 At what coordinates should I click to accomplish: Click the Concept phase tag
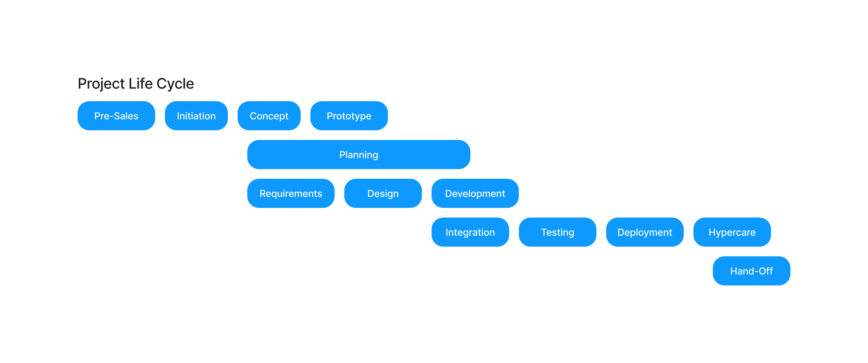click(270, 115)
